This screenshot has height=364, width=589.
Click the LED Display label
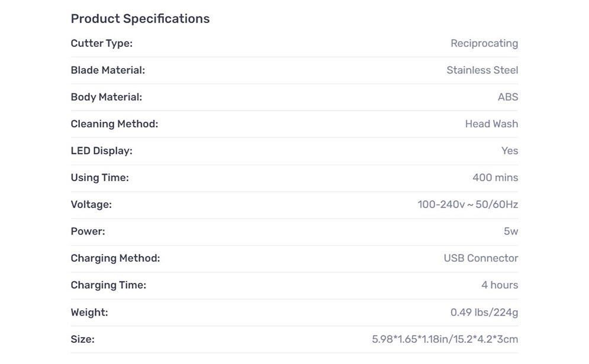[x=101, y=151]
